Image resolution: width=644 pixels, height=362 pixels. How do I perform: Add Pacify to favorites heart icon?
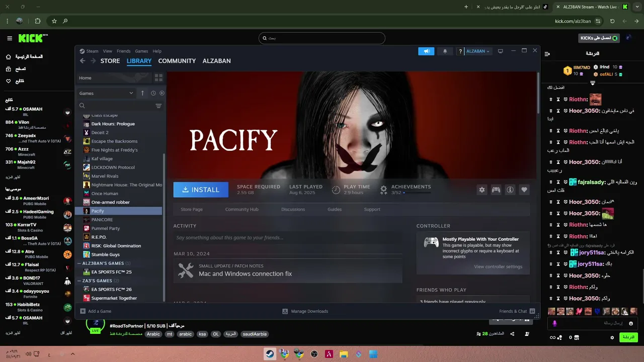point(524,190)
